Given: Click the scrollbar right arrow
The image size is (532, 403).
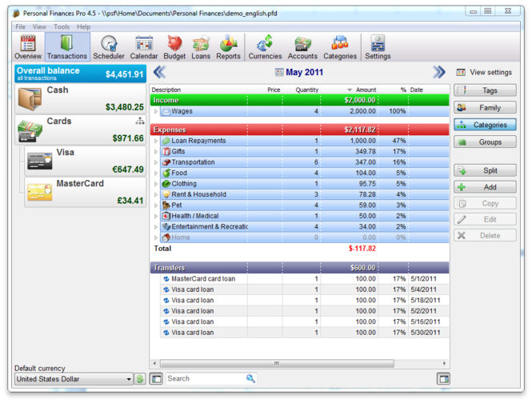Looking at the screenshot, I should coord(444,363).
